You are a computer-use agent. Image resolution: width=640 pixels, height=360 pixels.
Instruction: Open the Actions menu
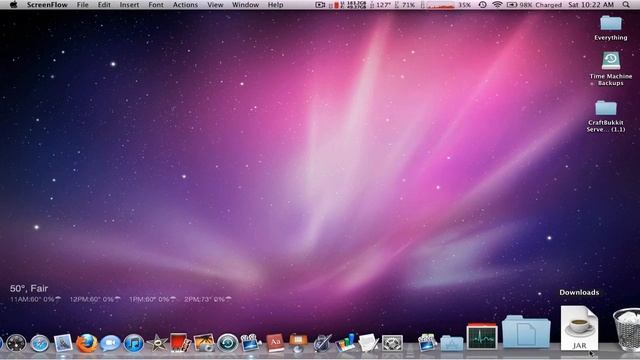(x=185, y=5)
